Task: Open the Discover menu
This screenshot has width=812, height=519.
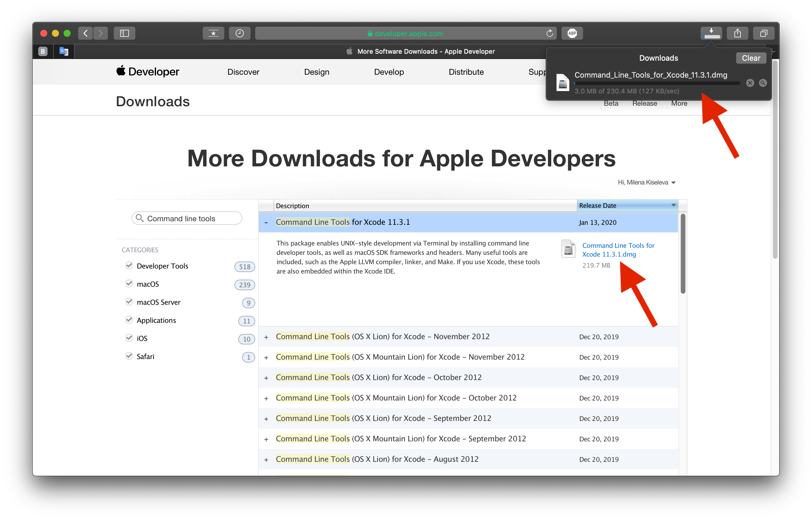Action: pyautogui.click(x=243, y=72)
